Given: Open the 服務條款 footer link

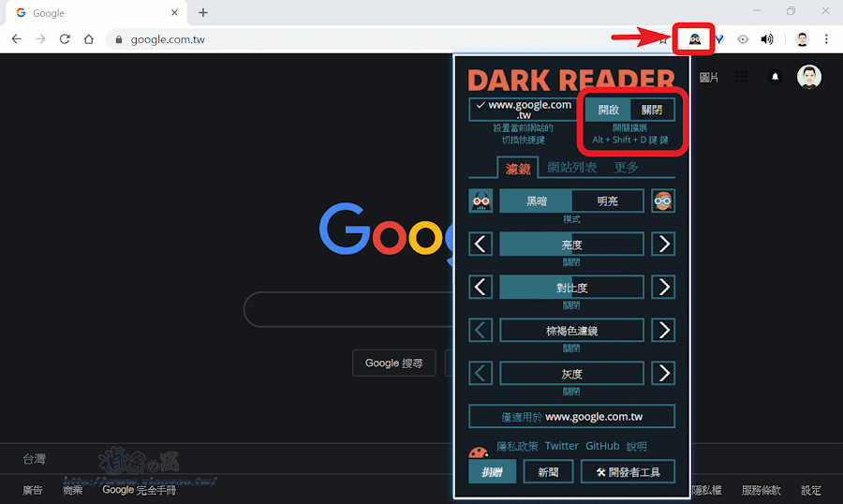Looking at the screenshot, I should pyautogui.click(x=761, y=490).
